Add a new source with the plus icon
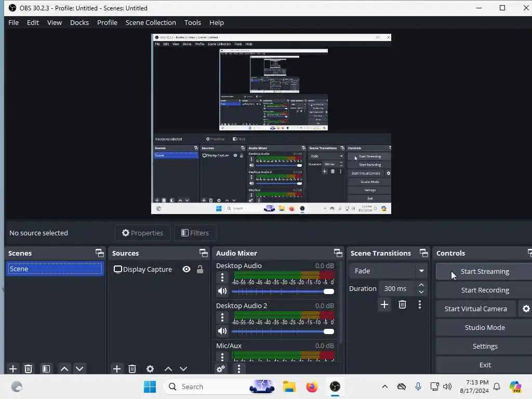 (117, 368)
